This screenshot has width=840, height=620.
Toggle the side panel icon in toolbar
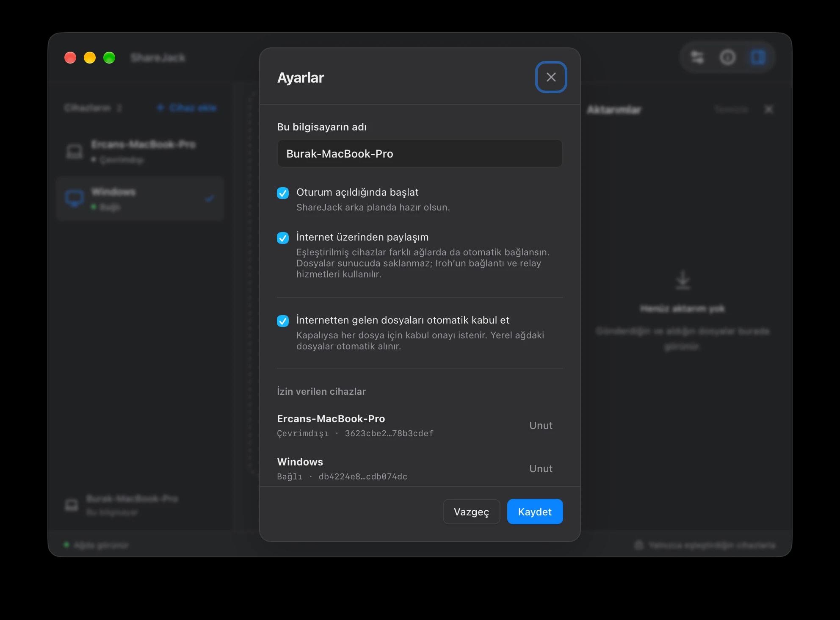(758, 57)
